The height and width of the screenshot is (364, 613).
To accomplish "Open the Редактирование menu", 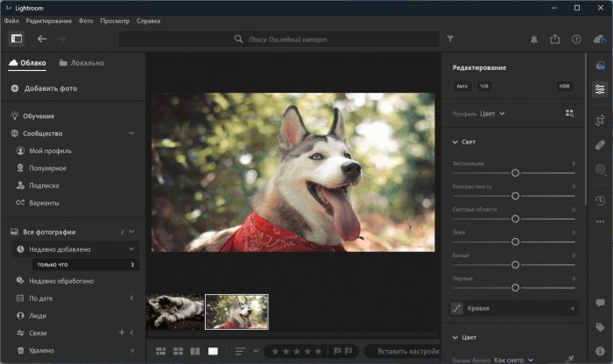I will (x=49, y=21).
